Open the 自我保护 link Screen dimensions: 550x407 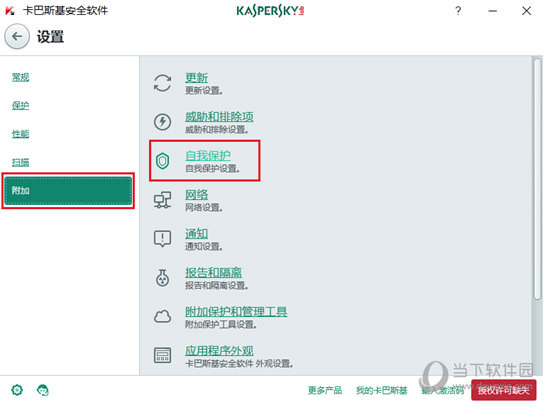pyautogui.click(x=208, y=155)
